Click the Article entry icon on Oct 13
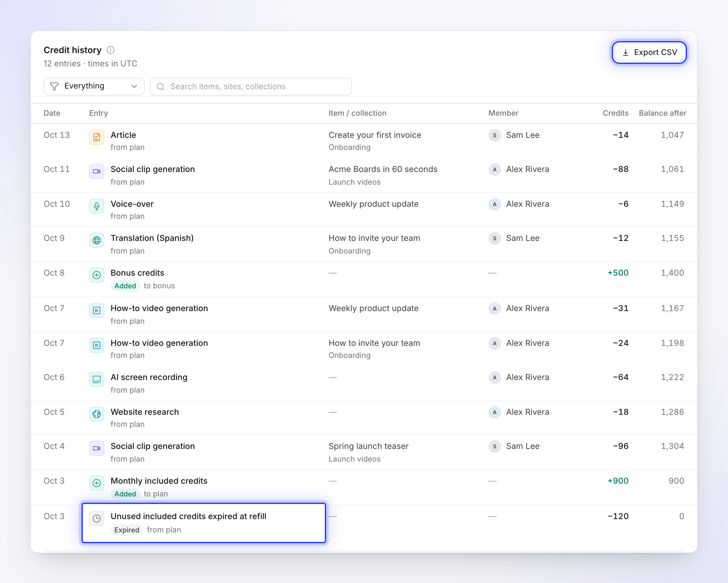Viewport: 728px width, 583px height. pos(97,137)
